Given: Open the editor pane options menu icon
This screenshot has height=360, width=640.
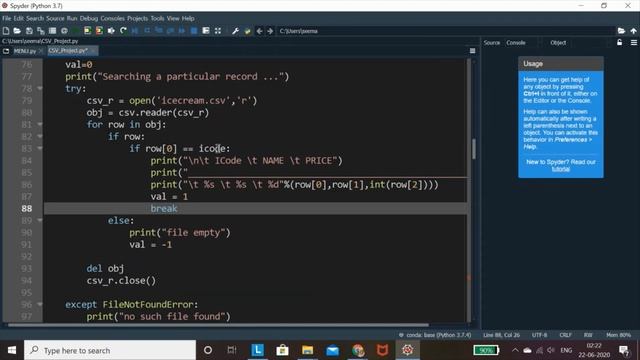Looking at the screenshot, I should pos(472,51).
